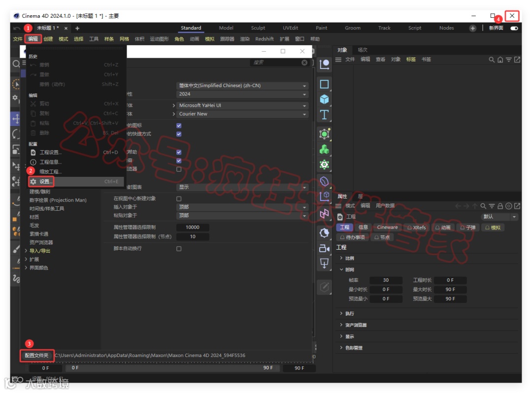Toggle 脚本自动换行 checkbox
532x393 pixels.
click(x=179, y=249)
